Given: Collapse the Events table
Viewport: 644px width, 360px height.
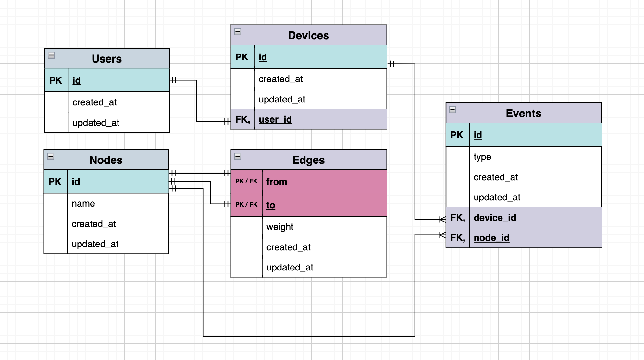Looking at the screenshot, I should tap(452, 110).
